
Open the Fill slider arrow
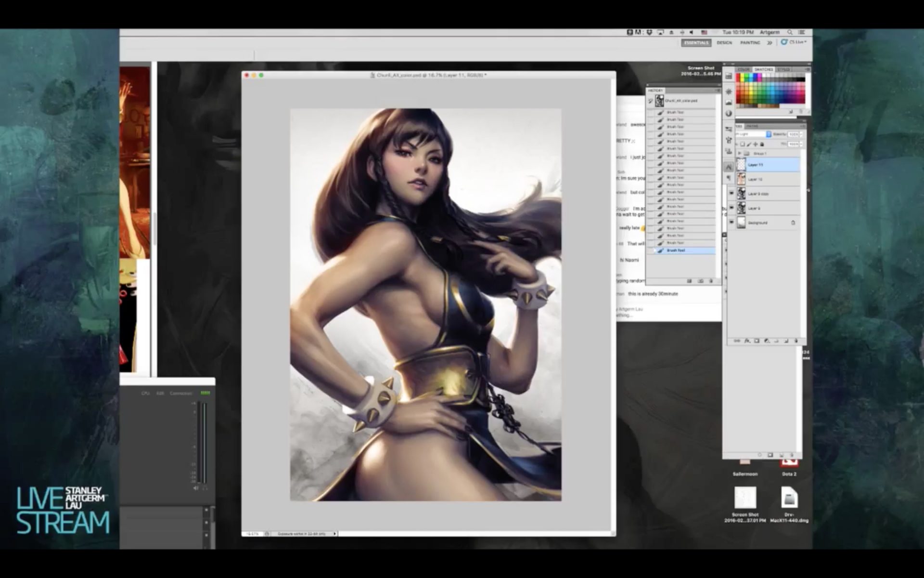click(x=801, y=144)
